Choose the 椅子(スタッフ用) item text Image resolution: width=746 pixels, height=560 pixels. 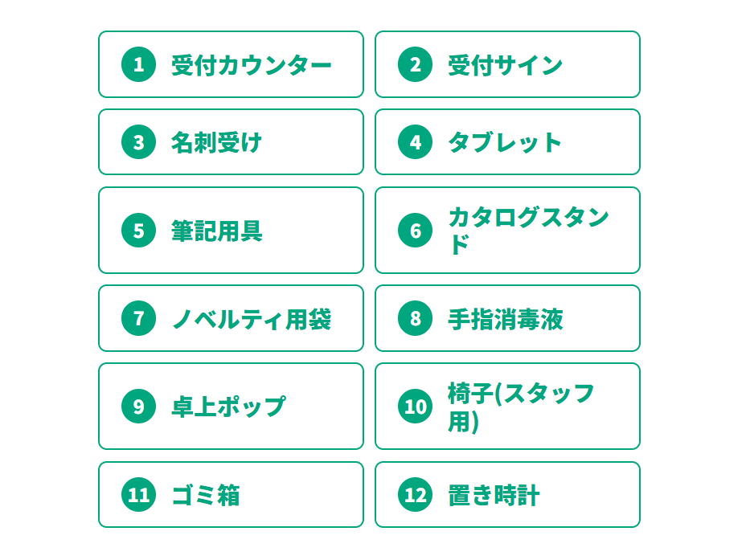[520, 407]
